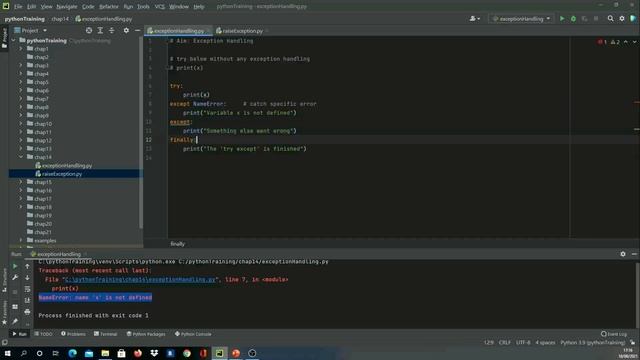Click chap14 breadcrumb in navigation bar
This screenshot has width=640, height=360.
[60, 19]
